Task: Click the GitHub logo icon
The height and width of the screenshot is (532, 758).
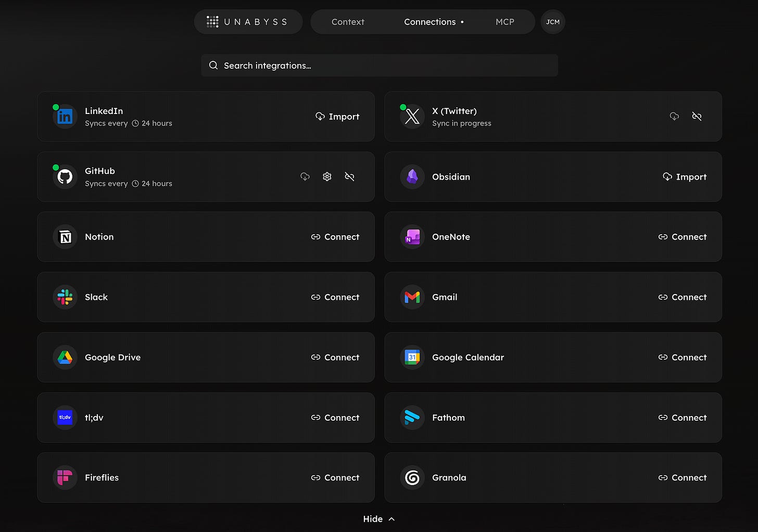Action: click(65, 177)
